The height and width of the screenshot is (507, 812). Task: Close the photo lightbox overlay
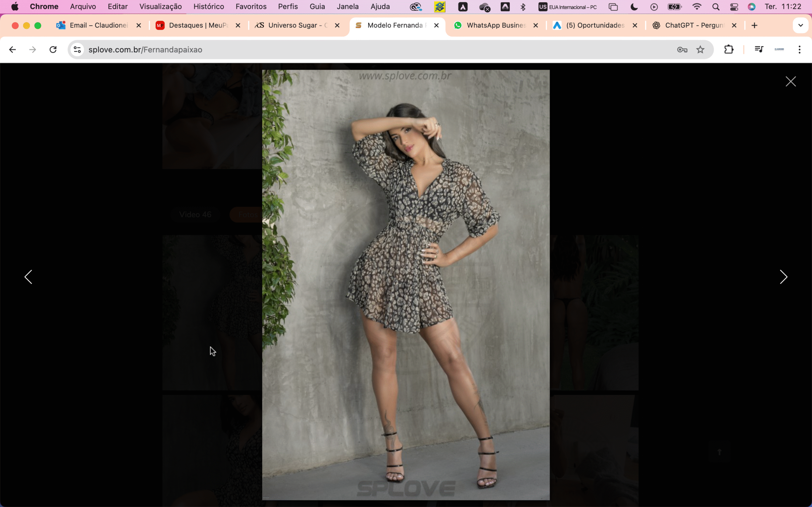click(x=790, y=81)
